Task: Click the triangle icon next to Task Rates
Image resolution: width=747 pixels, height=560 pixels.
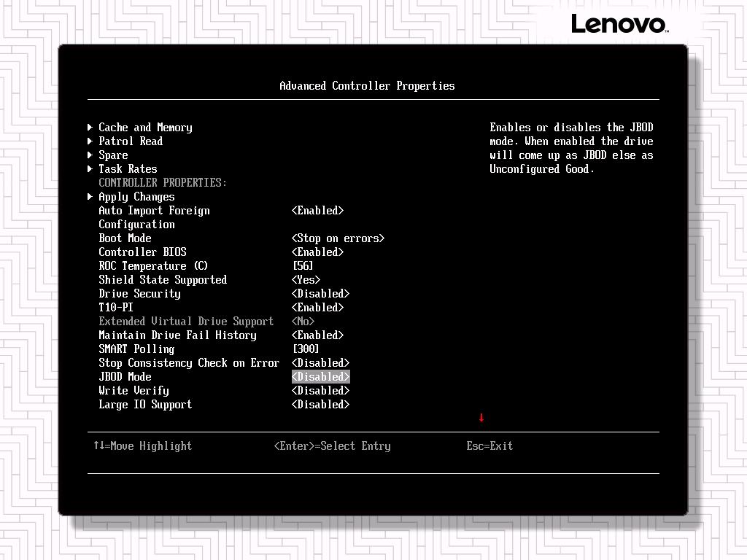Action: (90, 169)
